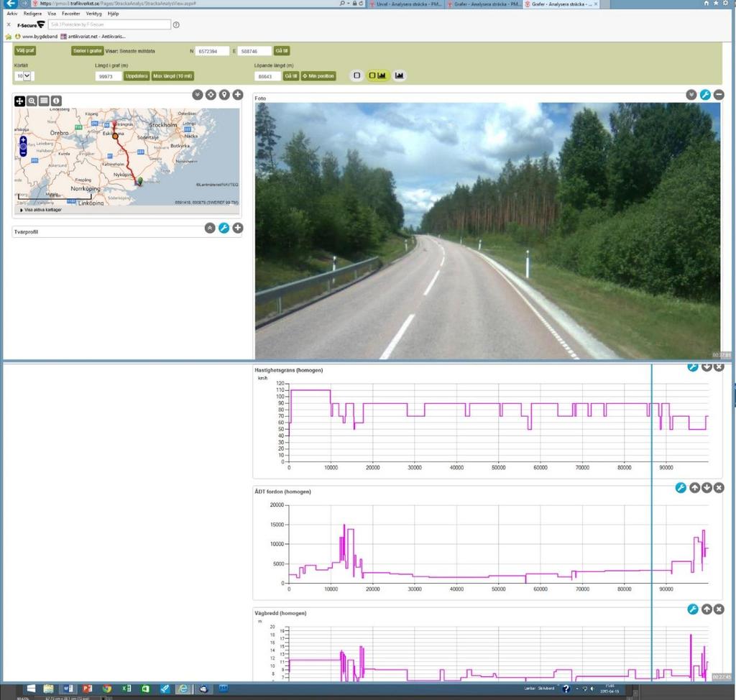Switch to the graphs-only layout toggle
The height and width of the screenshot is (700, 736).
[x=399, y=75]
